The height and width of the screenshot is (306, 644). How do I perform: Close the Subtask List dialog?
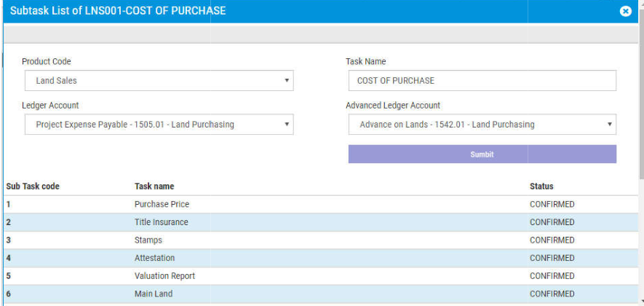pos(625,12)
